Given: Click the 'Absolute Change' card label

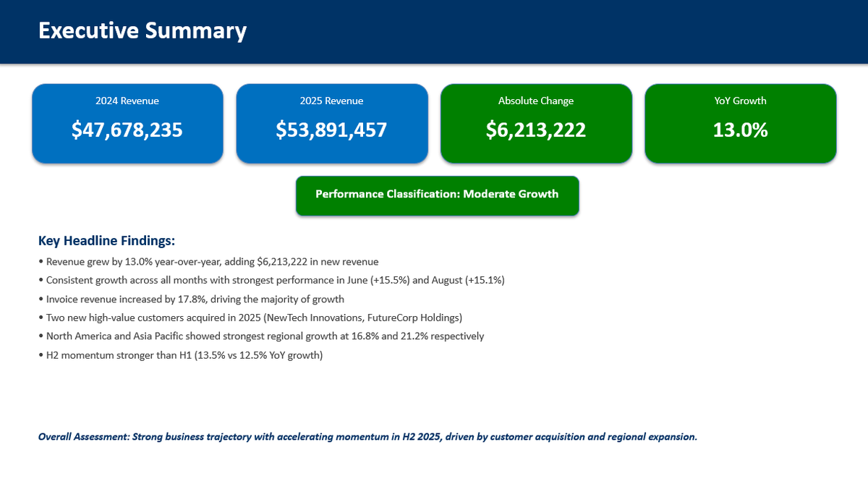Looking at the screenshot, I should 536,101.
